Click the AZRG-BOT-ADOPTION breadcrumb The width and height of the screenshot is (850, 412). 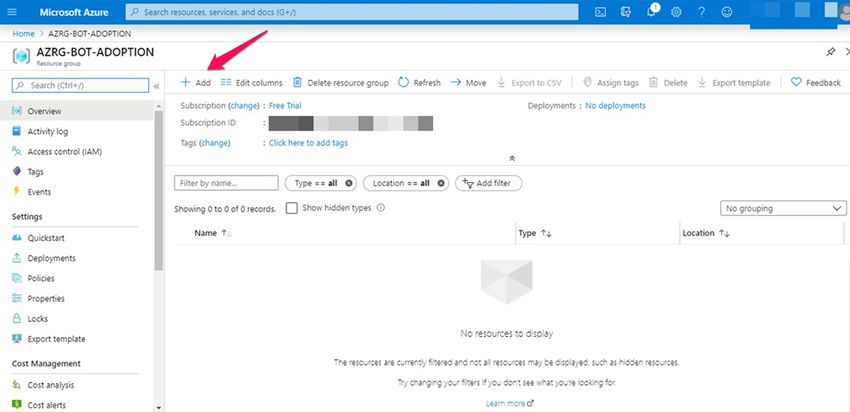coord(89,34)
